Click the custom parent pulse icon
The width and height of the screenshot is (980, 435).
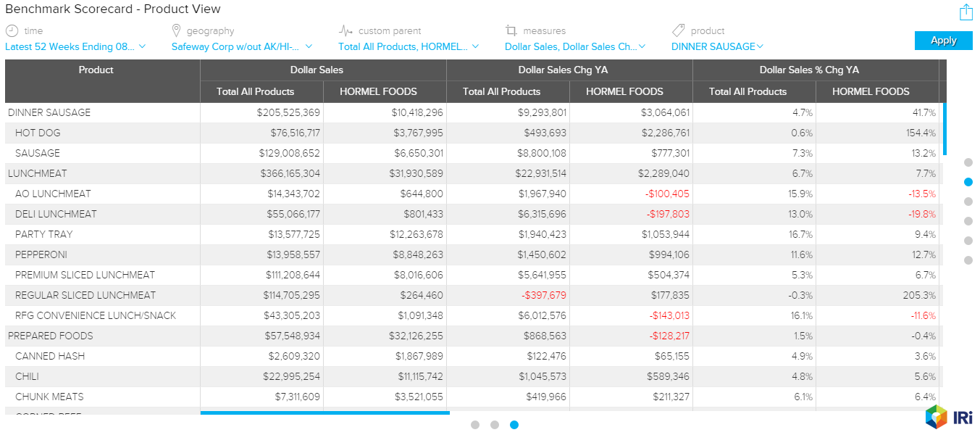tap(345, 30)
